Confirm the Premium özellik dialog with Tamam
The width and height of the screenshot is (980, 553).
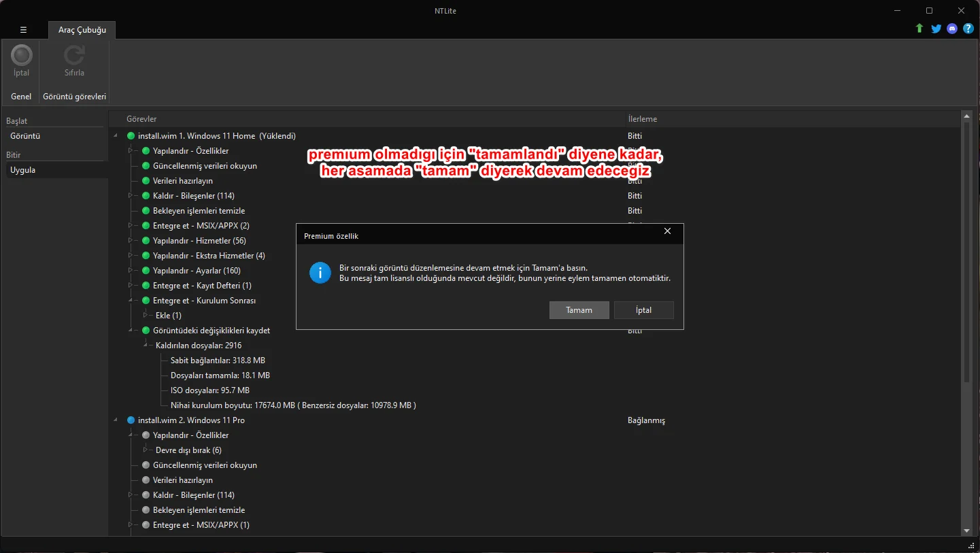click(x=579, y=310)
